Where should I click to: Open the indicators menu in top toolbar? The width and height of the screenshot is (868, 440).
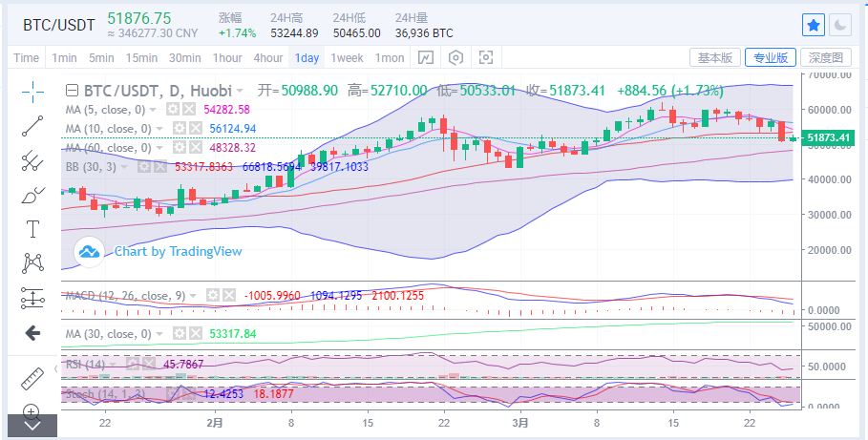pos(425,57)
